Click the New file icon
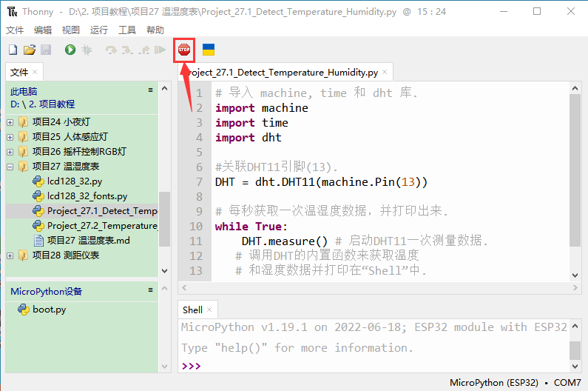The image size is (588, 391). (13, 50)
